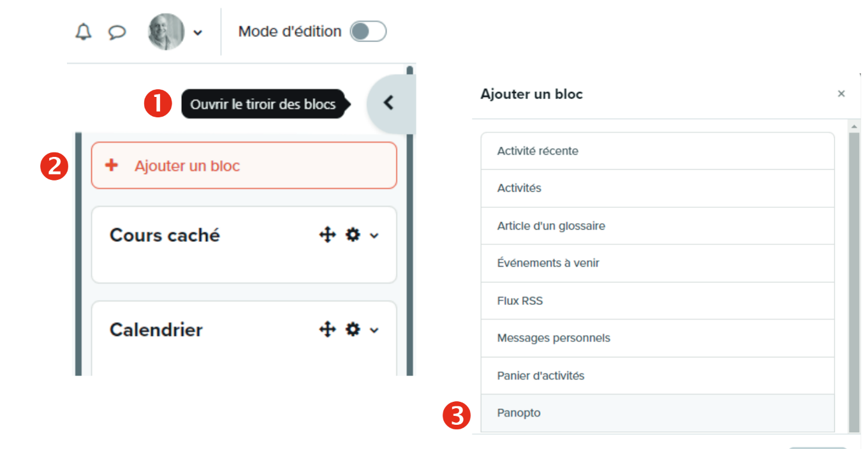This screenshot has height=449, width=868.
Task: Expand the Calendrier actions arrow
Action: point(374,330)
